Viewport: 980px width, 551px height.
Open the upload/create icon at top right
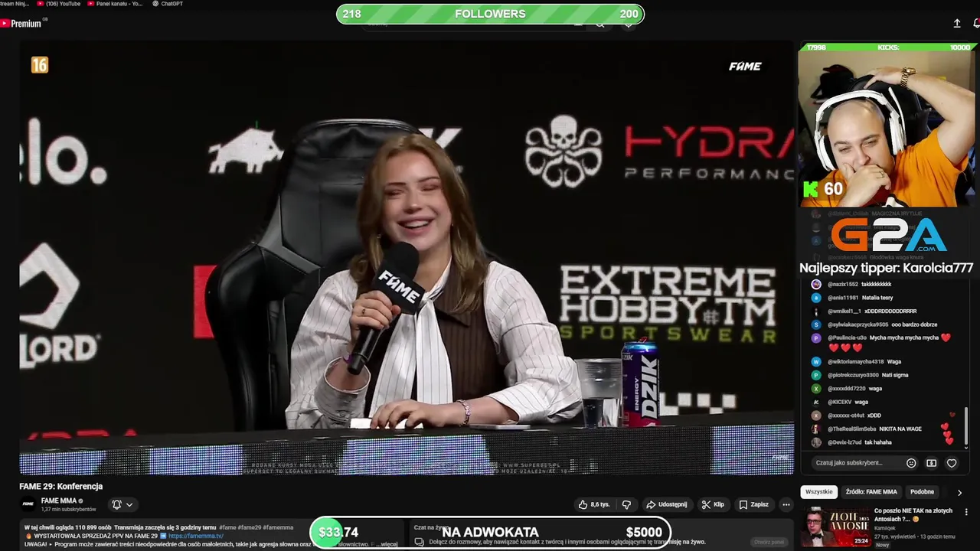pos(957,24)
